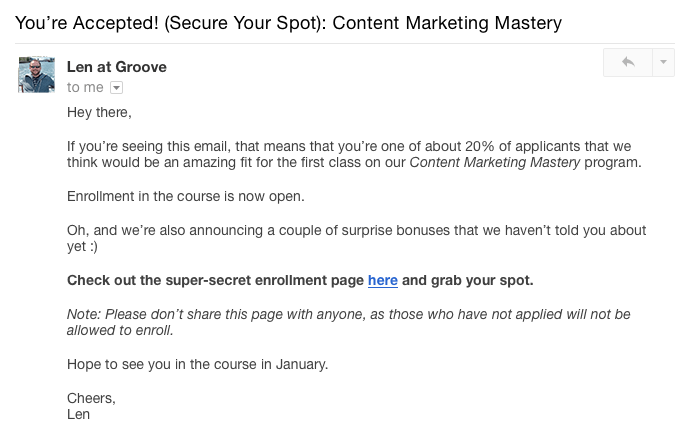Click the email subject 'You're Accepted!' heading
Screen dimensions: 690x436
tap(288, 23)
